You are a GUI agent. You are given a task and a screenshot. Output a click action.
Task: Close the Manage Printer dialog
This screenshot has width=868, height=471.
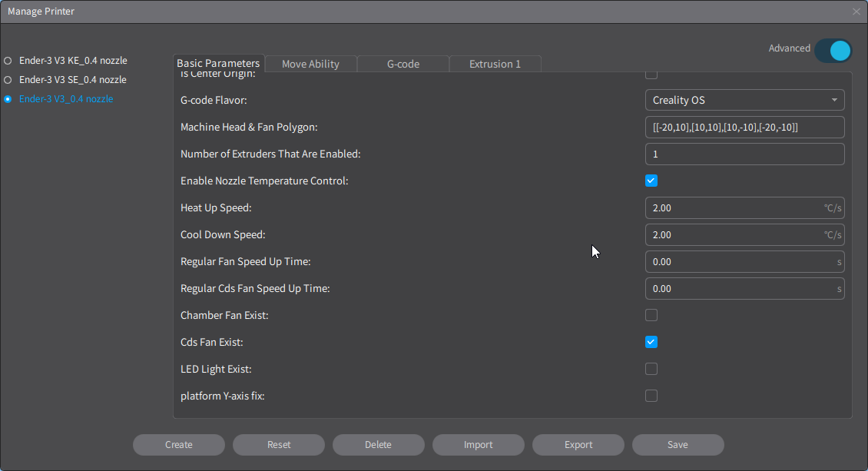point(856,12)
